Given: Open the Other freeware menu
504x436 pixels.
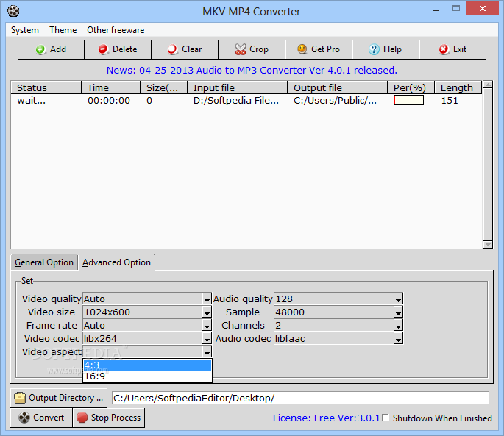Looking at the screenshot, I should coord(116,30).
